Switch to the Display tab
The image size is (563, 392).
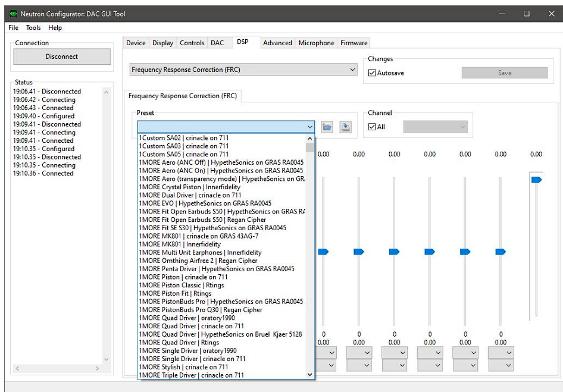pos(162,43)
